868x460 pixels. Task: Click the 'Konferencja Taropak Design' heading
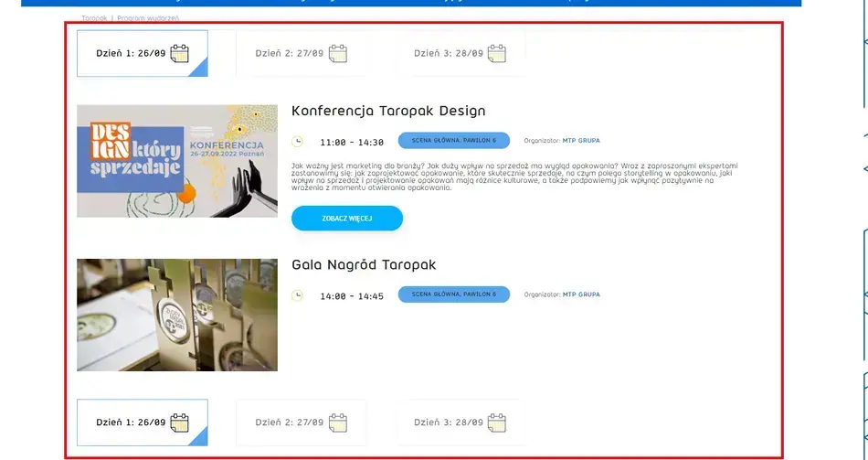click(x=388, y=111)
